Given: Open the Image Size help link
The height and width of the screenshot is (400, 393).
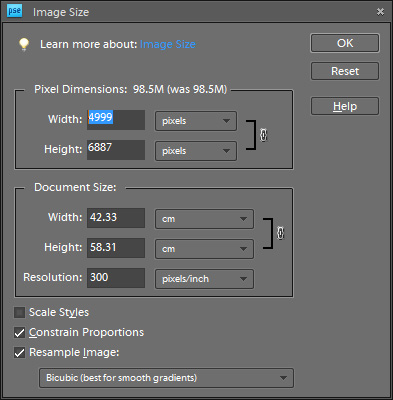Looking at the screenshot, I should [x=168, y=44].
